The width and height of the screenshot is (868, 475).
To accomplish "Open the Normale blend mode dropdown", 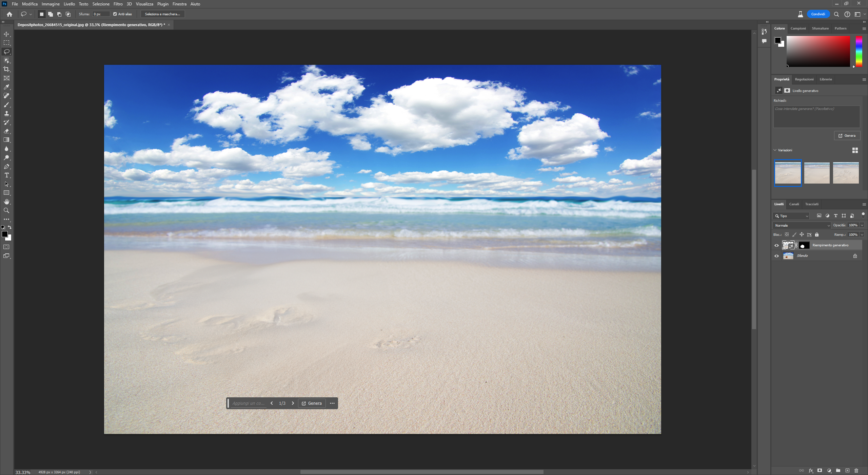I will [x=802, y=226].
